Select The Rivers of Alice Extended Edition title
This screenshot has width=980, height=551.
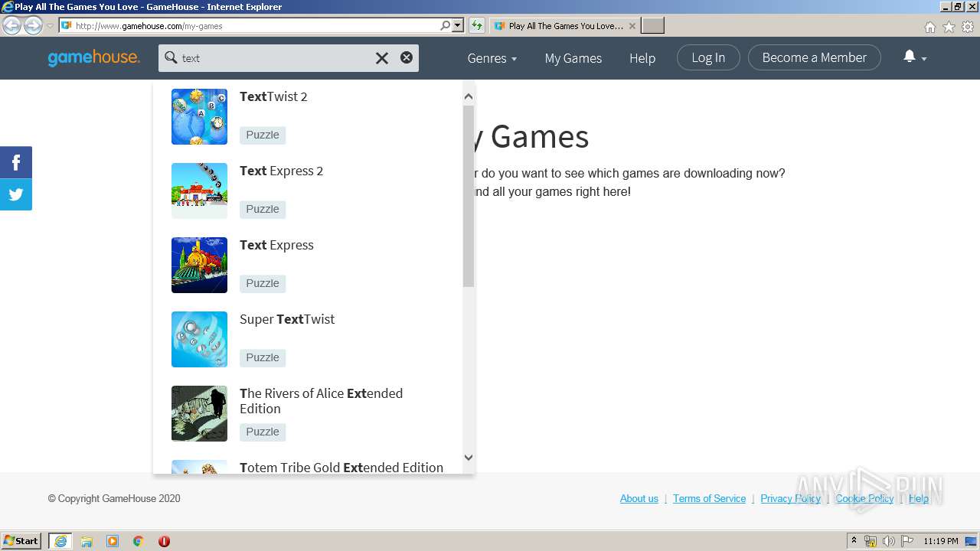pos(321,401)
